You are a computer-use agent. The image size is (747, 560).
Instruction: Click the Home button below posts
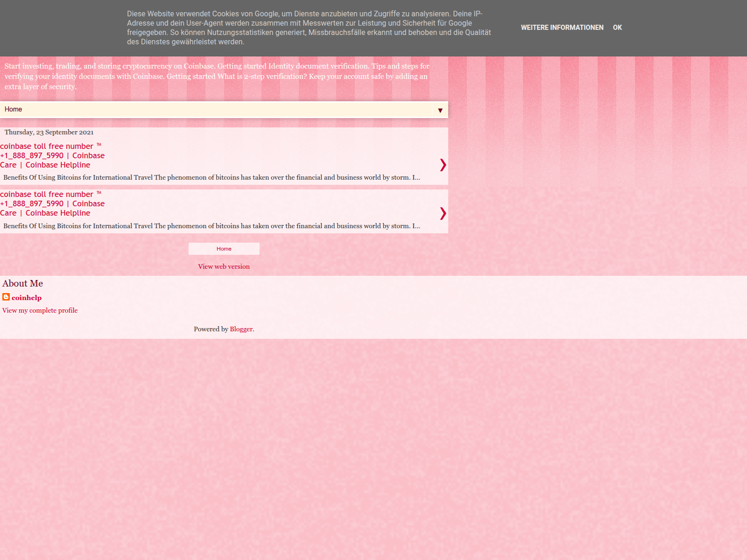[x=224, y=249]
